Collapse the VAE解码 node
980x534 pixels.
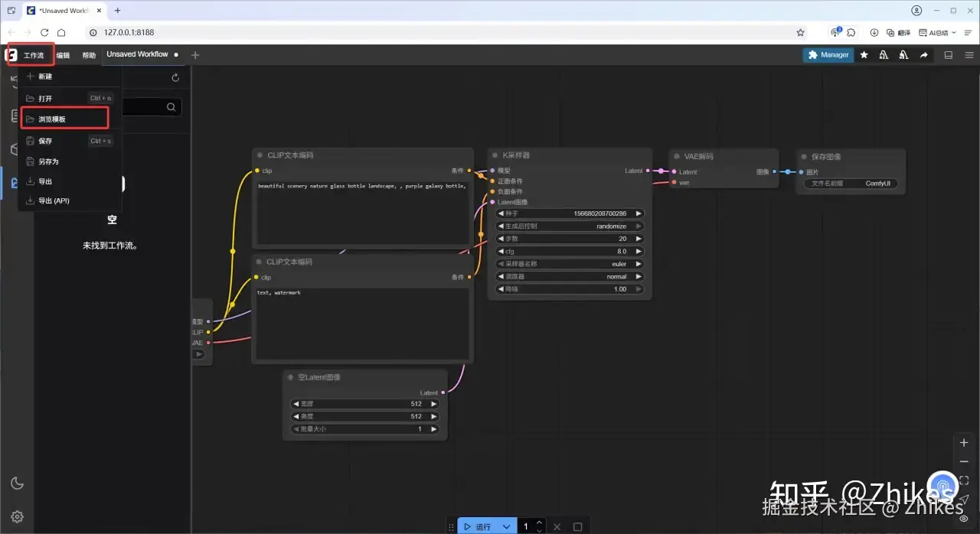tap(677, 156)
